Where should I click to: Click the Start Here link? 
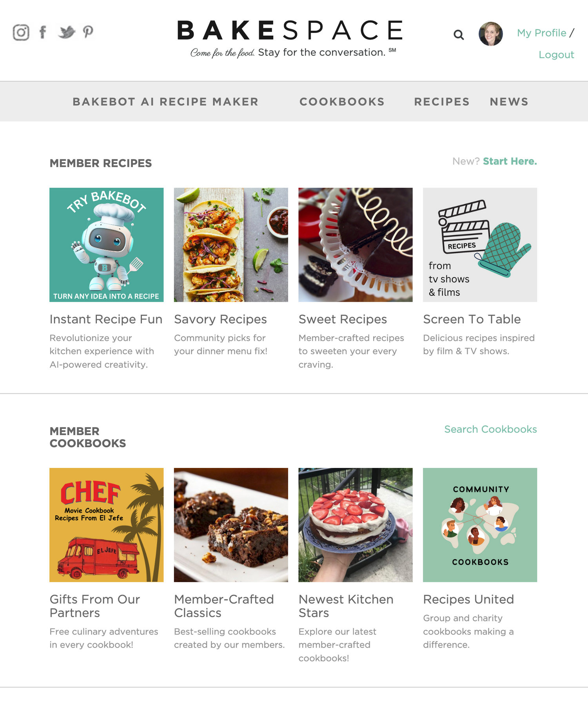(510, 161)
